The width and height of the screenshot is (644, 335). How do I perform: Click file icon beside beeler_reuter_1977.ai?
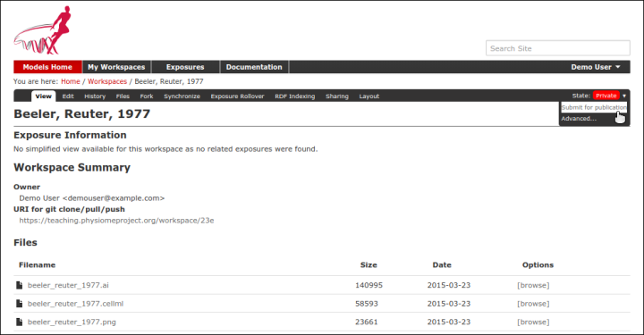(19, 285)
